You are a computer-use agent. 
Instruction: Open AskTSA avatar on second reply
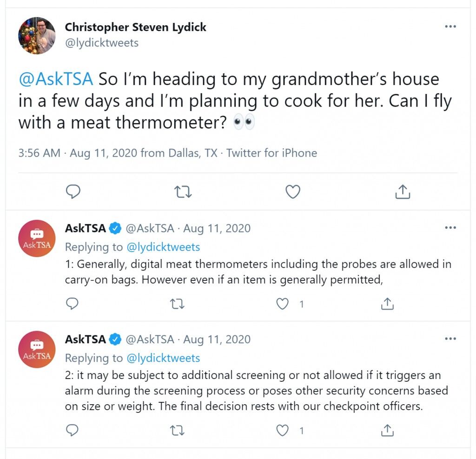click(x=37, y=349)
